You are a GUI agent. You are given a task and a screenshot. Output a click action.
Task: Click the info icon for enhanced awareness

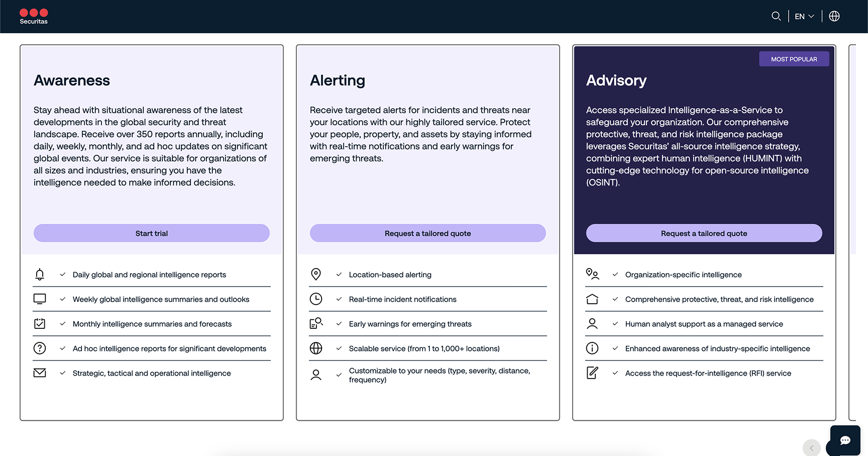(x=592, y=348)
